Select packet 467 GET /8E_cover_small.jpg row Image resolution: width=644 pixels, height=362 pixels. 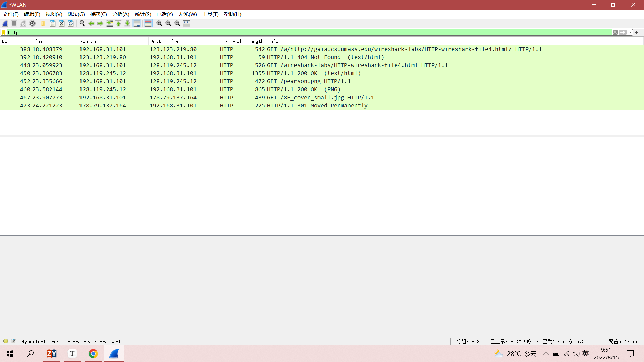click(x=322, y=98)
